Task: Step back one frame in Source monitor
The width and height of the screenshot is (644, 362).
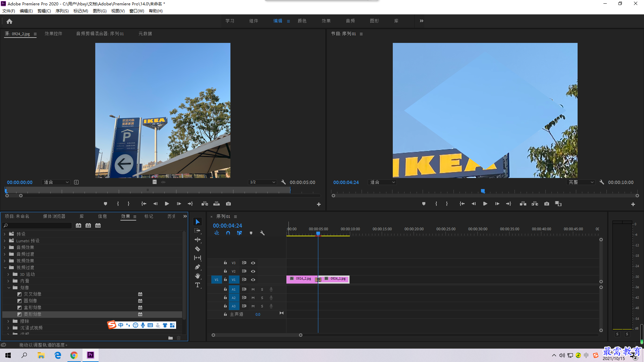Action: click(x=155, y=204)
